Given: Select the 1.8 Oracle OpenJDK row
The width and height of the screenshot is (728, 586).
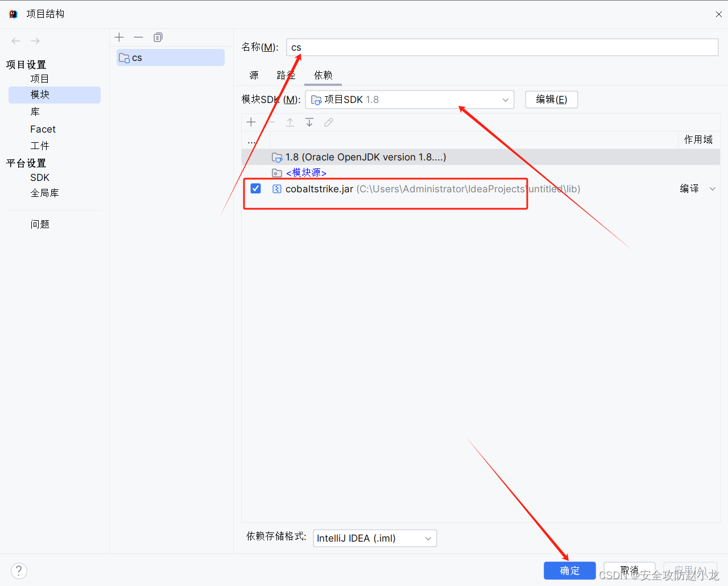Looking at the screenshot, I should tap(481, 157).
